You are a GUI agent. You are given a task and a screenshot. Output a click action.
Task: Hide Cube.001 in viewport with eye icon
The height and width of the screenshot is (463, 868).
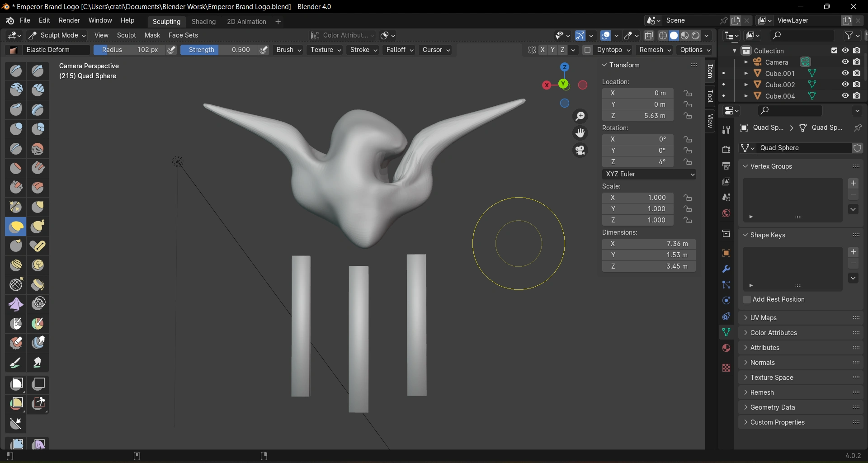[845, 73]
